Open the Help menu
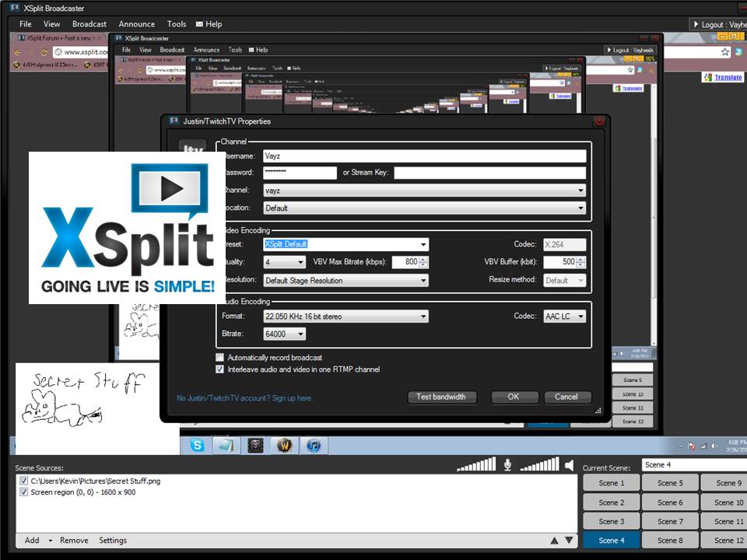This screenshot has width=747, height=560. (209, 24)
